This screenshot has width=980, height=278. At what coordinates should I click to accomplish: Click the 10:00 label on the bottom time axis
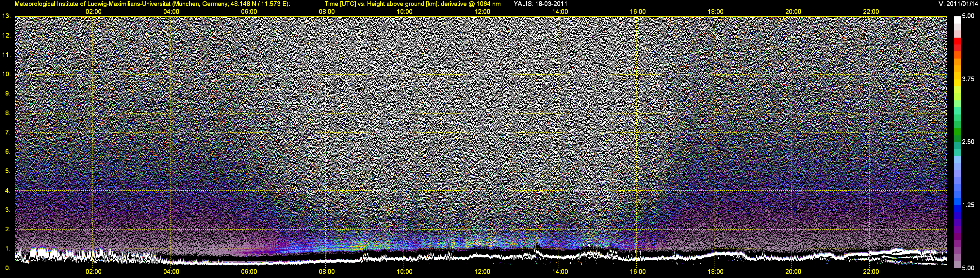[404, 272]
